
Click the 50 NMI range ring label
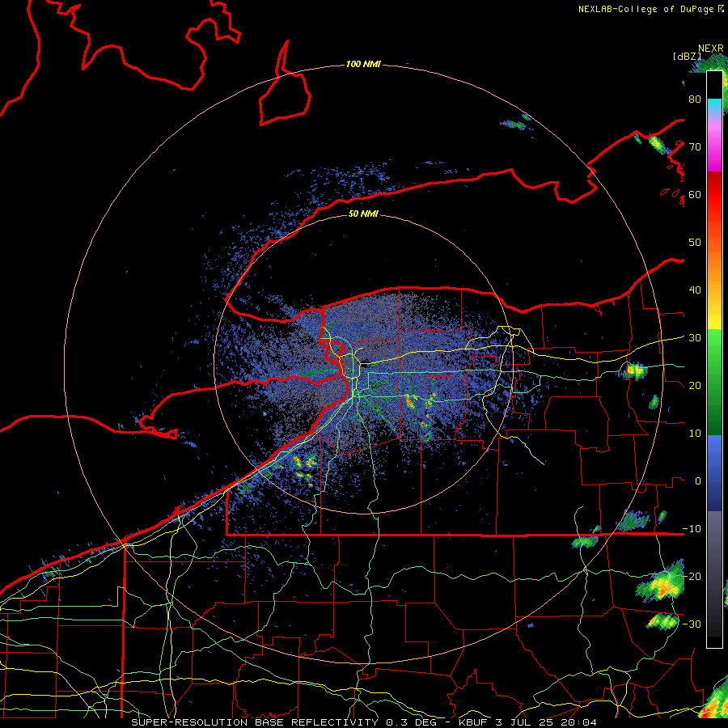(363, 214)
